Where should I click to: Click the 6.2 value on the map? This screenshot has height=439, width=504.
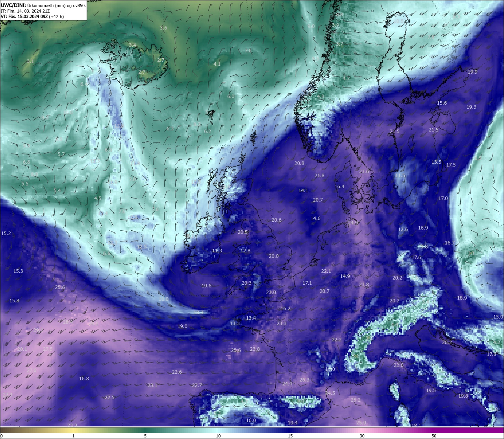[208, 132]
